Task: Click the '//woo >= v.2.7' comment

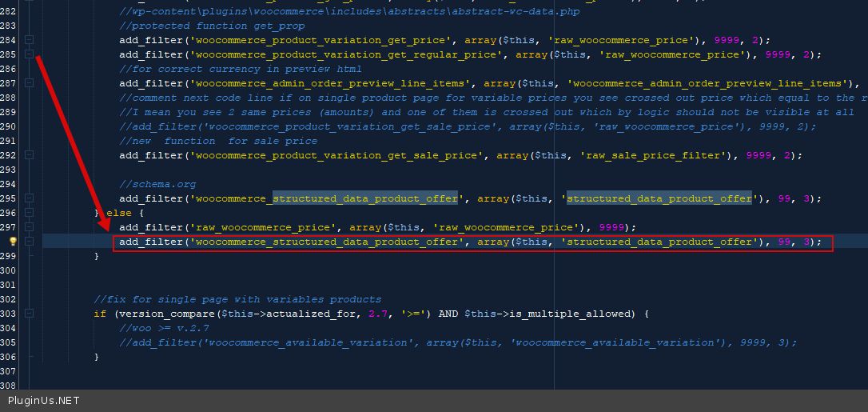Action: 165,328
